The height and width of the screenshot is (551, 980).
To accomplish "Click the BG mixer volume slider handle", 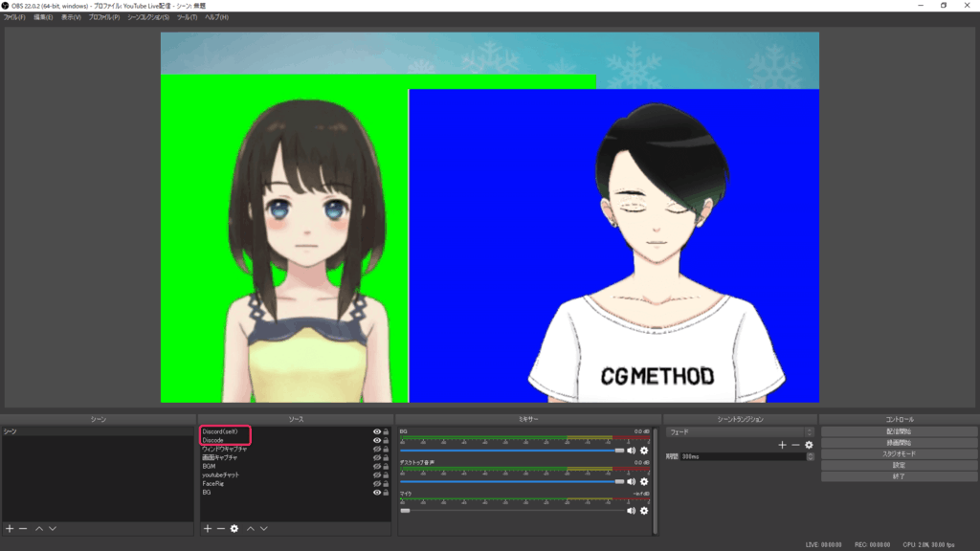I will 619,450.
